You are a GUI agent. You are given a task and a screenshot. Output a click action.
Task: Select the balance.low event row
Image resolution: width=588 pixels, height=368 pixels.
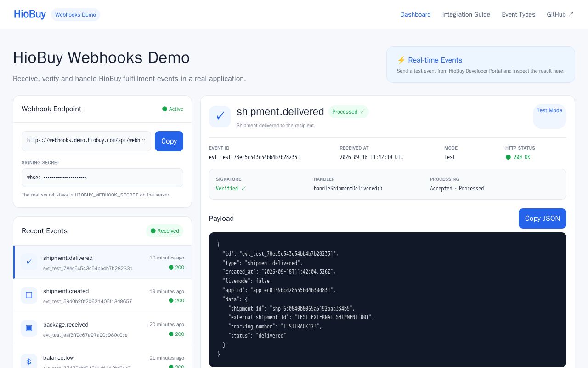102,357
